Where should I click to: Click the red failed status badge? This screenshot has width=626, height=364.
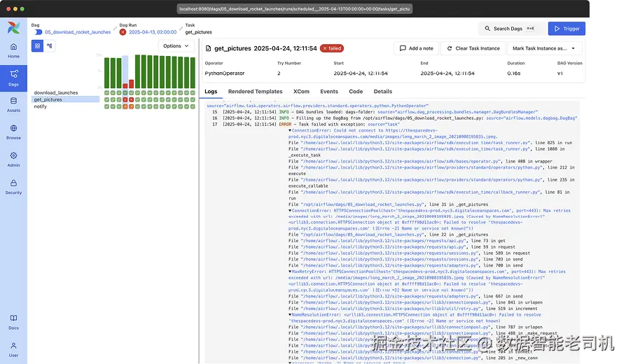332,48
